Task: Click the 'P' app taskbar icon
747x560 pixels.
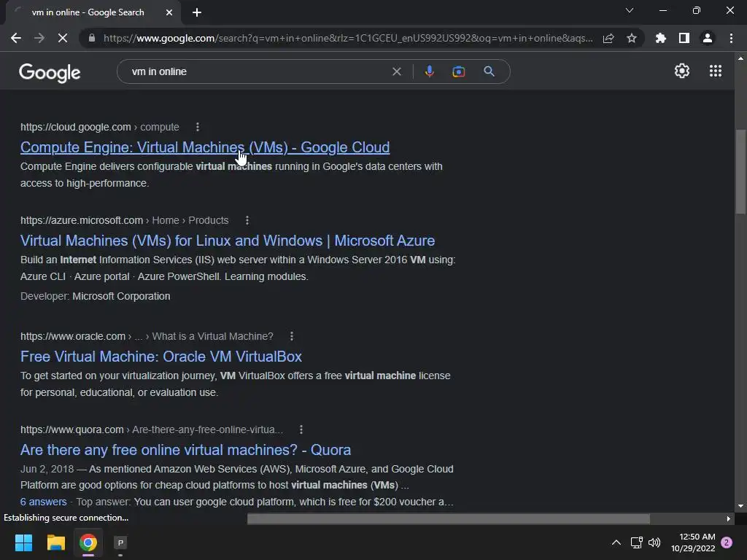Action: [x=120, y=542]
